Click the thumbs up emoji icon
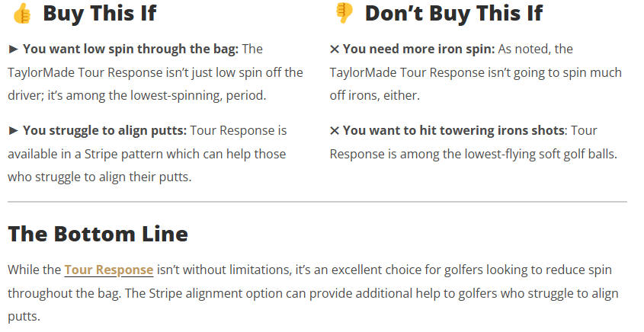Image resolution: width=644 pixels, height=332 pixels. pyautogui.click(x=22, y=14)
